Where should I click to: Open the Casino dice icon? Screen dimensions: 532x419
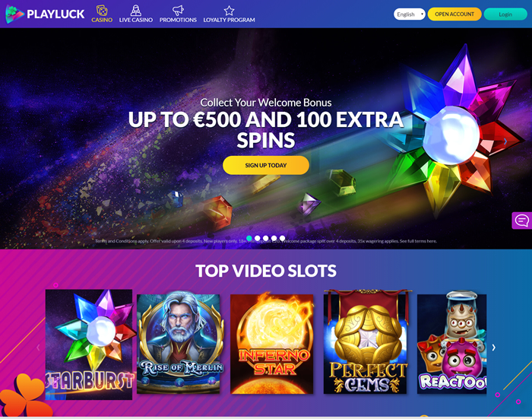click(102, 10)
